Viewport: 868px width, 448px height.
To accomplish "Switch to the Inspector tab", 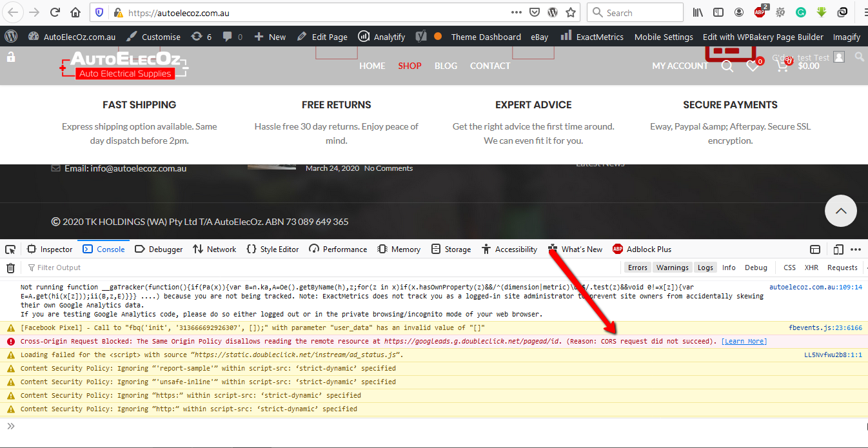I will (x=50, y=249).
